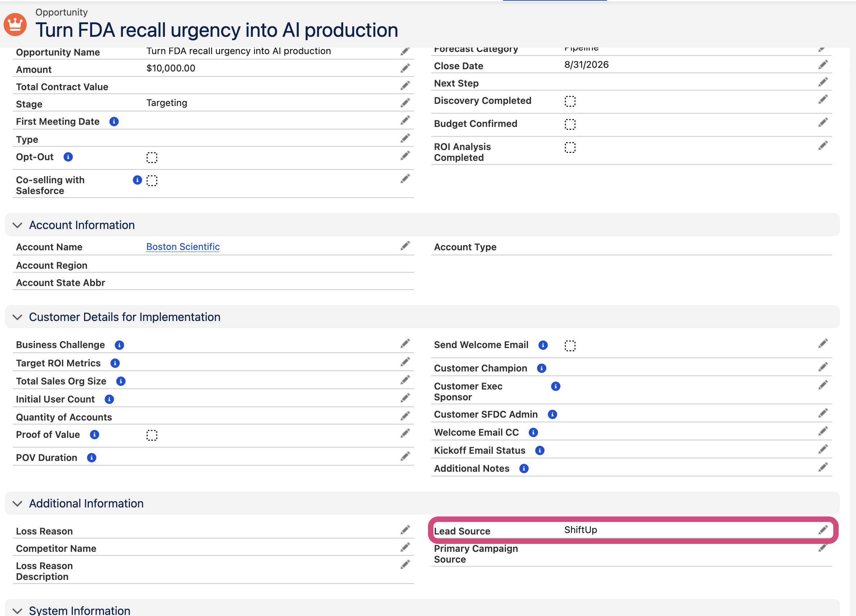Check the Co-selling with Salesforce checkbox

[x=152, y=181]
